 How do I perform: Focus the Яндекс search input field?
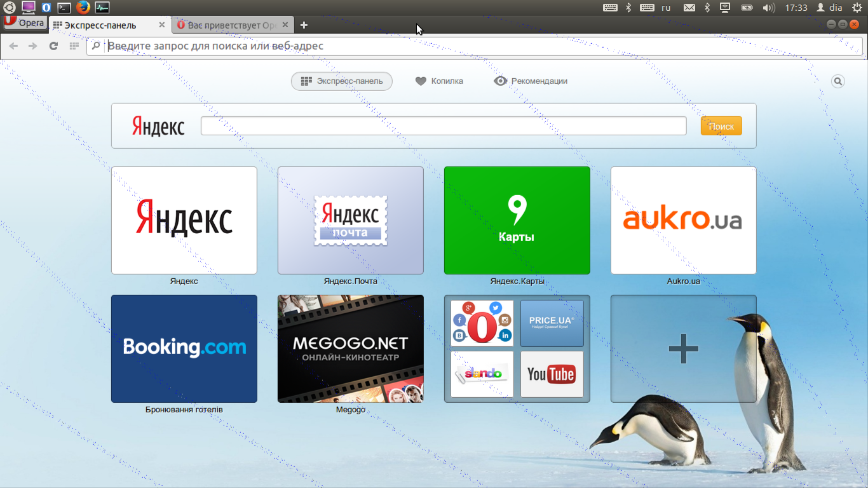(x=444, y=126)
